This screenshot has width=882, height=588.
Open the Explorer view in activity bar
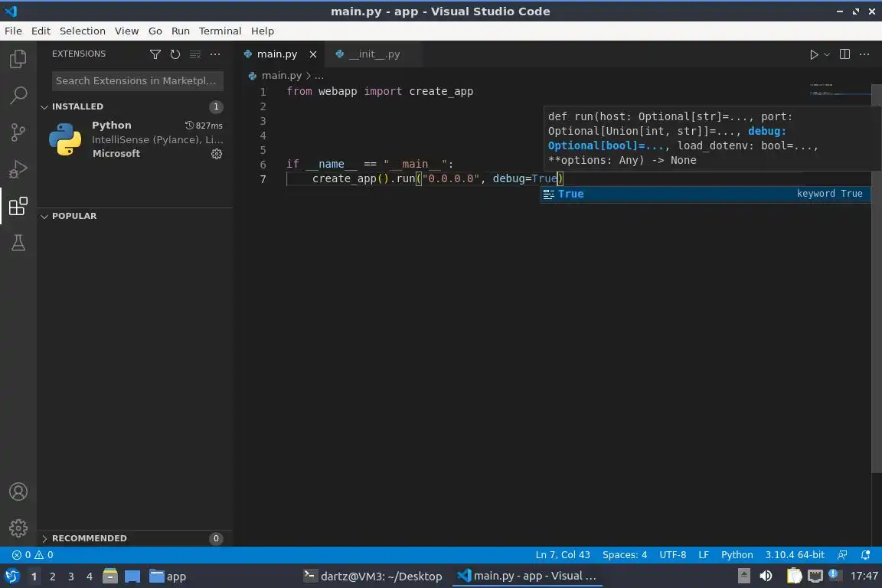coord(18,58)
